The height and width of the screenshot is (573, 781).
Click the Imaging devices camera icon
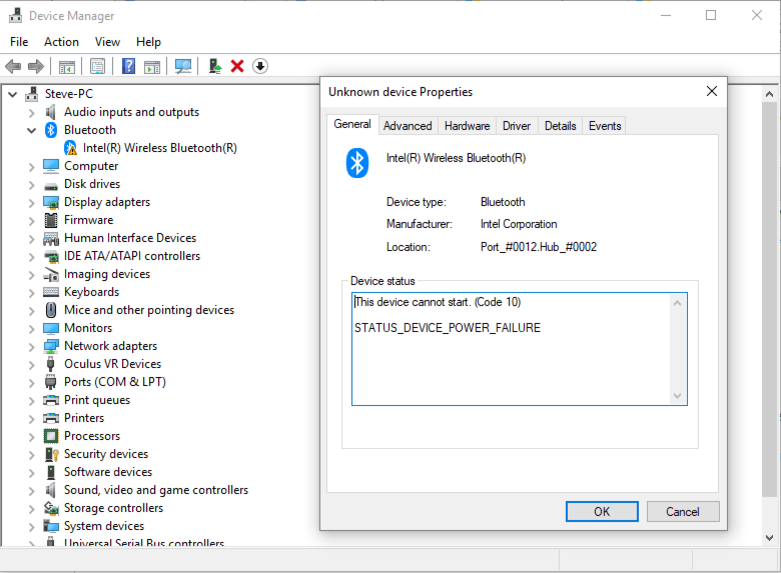click(x=51, y=274)
